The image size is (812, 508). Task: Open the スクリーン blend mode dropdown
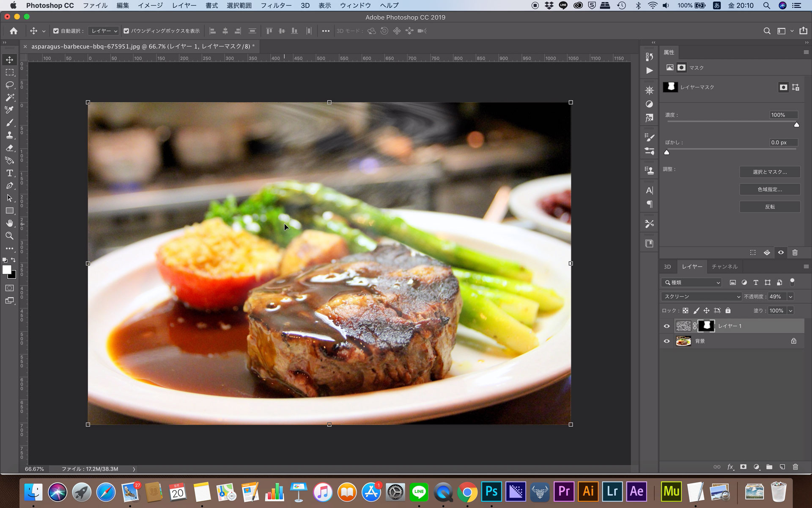click(701, 296)
